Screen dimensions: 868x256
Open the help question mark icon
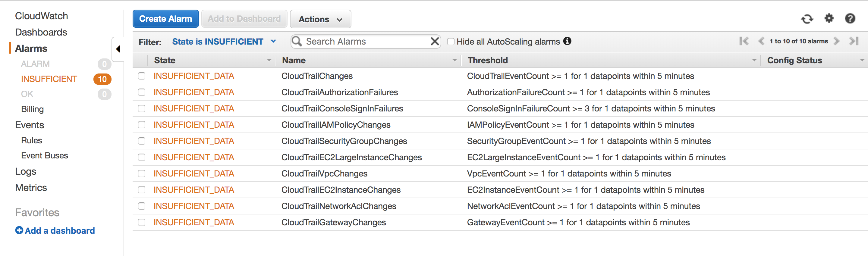click(850, 18)
